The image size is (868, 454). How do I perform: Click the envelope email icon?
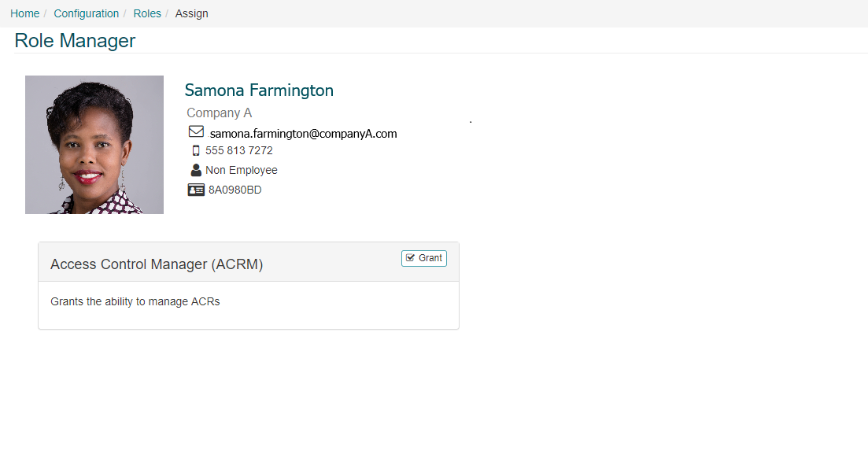pos(196,131)
